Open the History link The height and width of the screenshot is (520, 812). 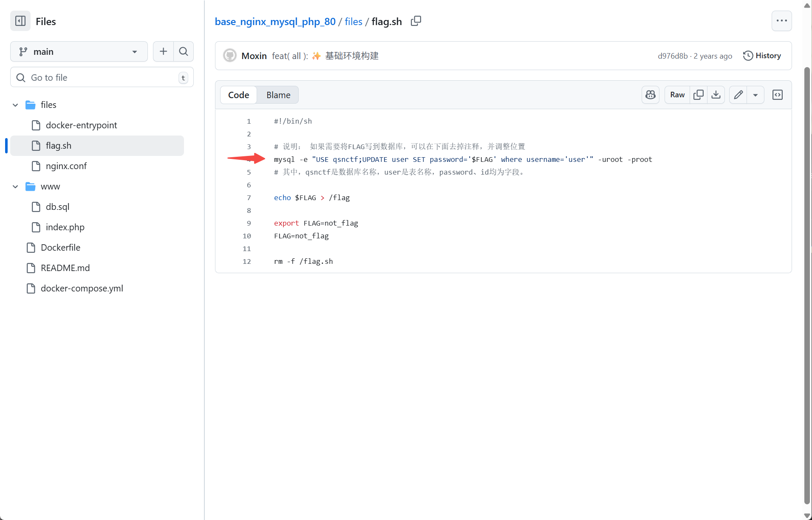(762, 56)
